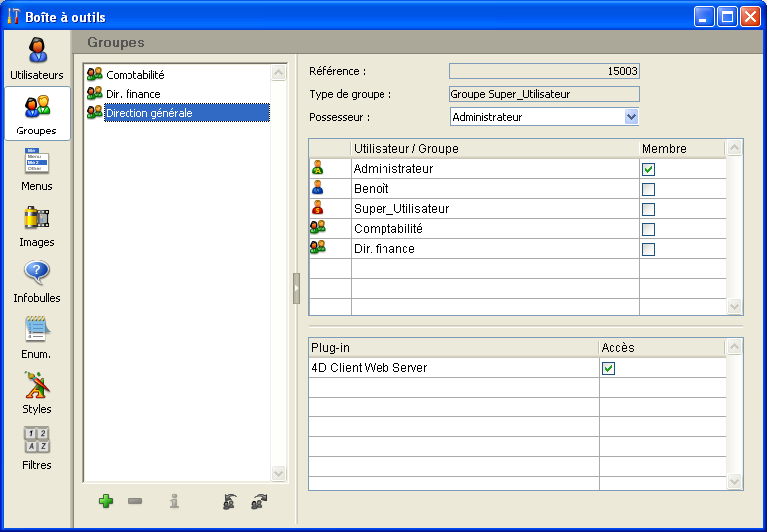Open the Possesseur dropdown list
The height and width of the screenshot is (532, 767).
(631, 117)
